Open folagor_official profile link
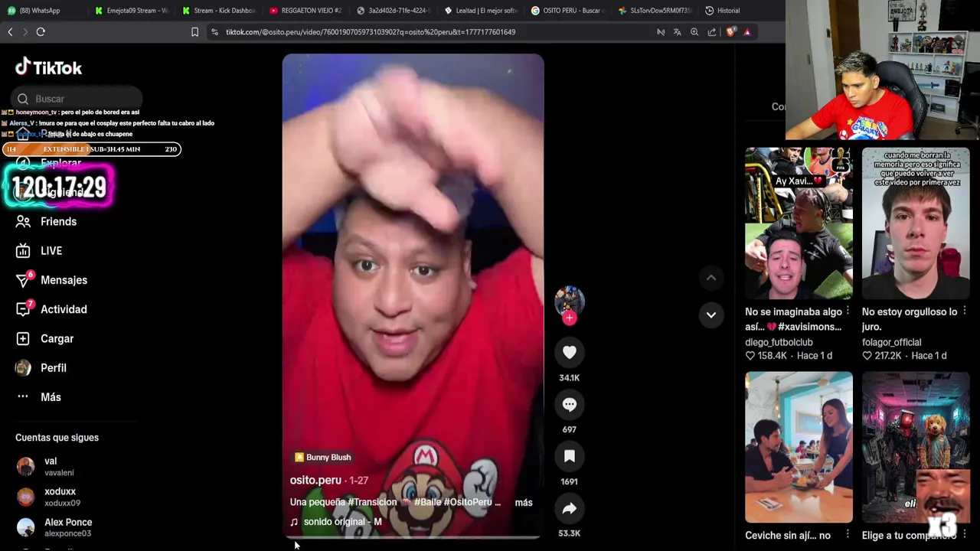Image resolution: width=980 pixels, height=551 pixels. coord(891,342)
